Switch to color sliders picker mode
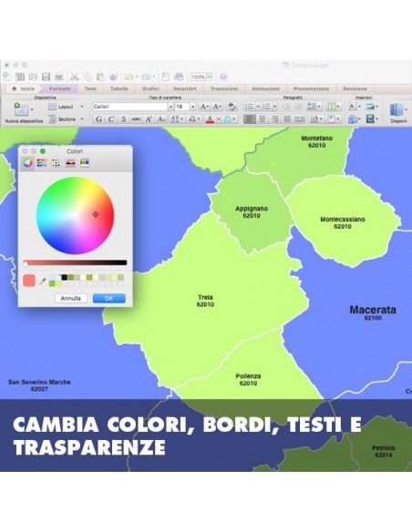412x532 pixels. pyautogui.click(x=42, y=163)
